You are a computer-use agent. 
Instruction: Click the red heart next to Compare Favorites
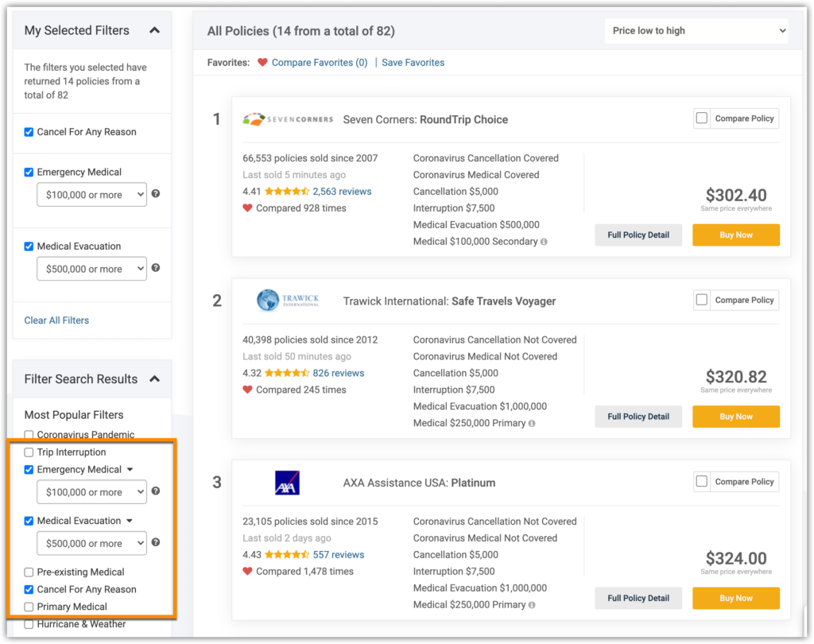click(x=262, y=62)
